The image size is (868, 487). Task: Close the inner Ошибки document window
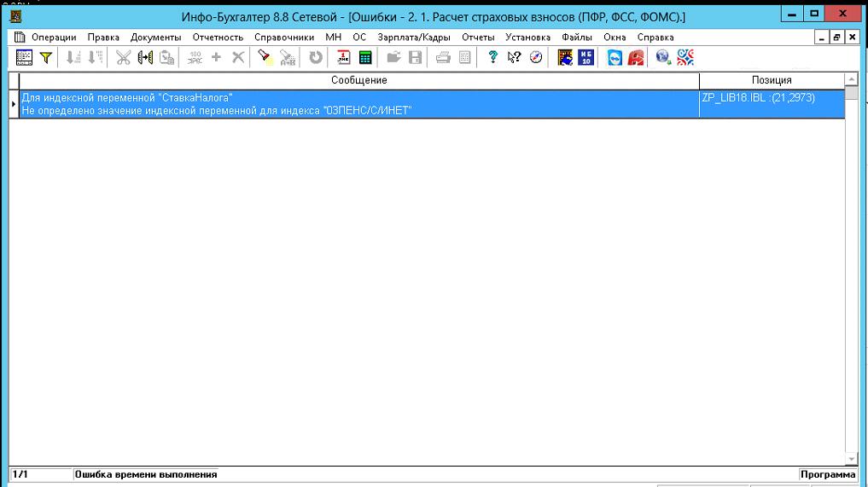coord(852,37)
